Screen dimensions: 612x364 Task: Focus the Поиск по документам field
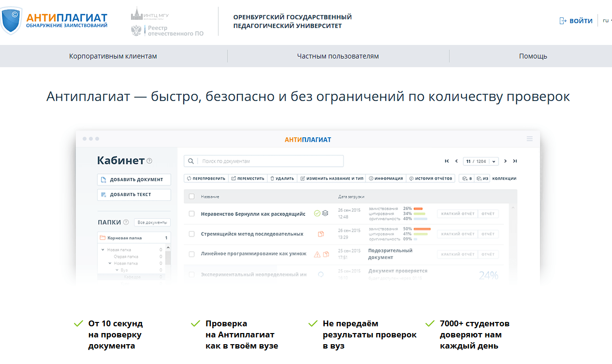tap(263, 161)
